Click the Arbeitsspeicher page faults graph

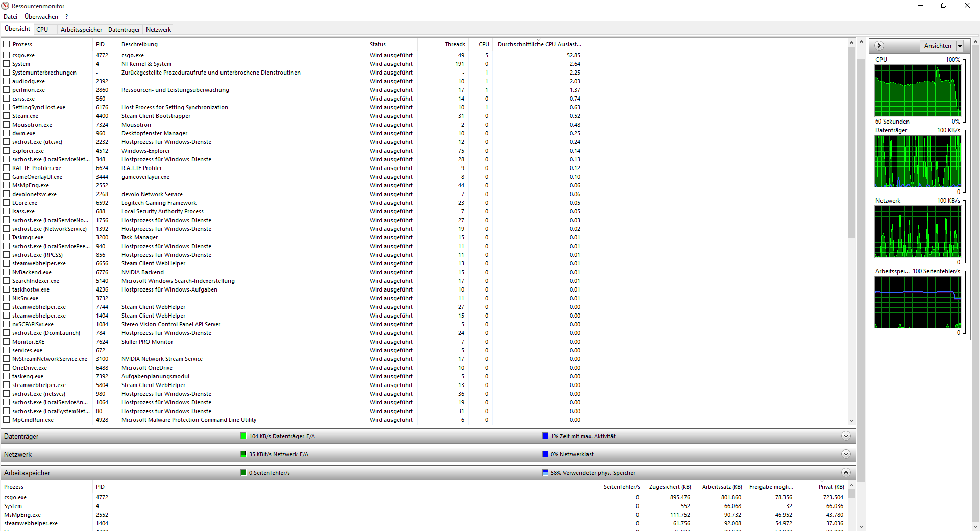click(918, 302)
